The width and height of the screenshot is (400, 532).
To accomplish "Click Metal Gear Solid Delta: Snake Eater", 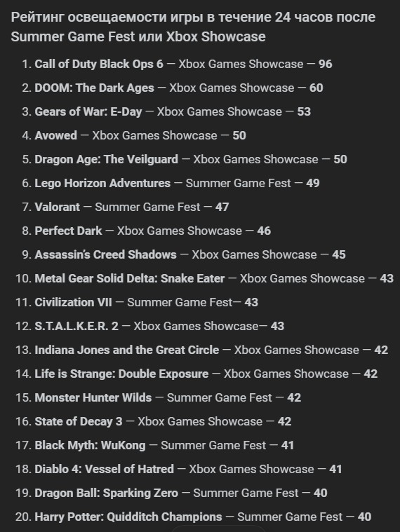I will coord(130,278).
